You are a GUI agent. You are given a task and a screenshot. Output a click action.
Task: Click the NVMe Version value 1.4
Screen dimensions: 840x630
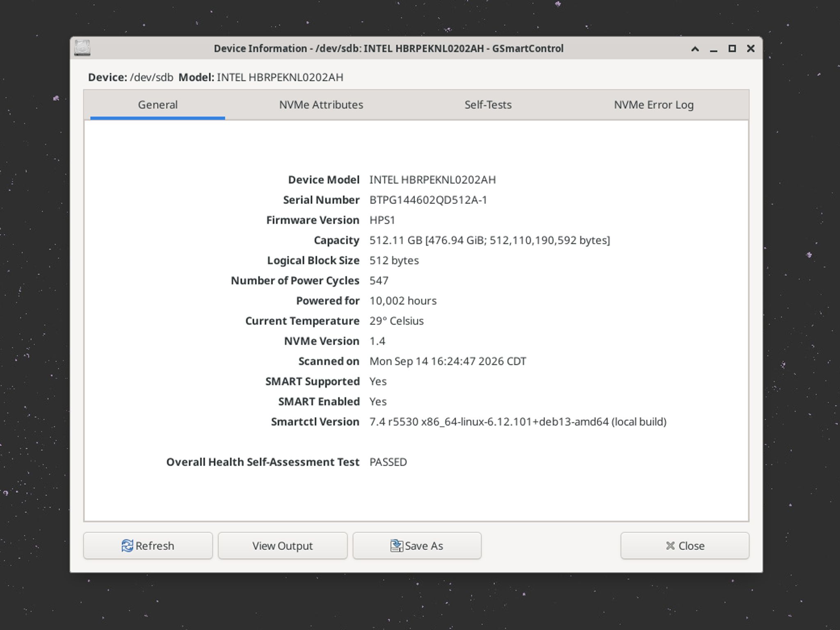coord(377,341)
